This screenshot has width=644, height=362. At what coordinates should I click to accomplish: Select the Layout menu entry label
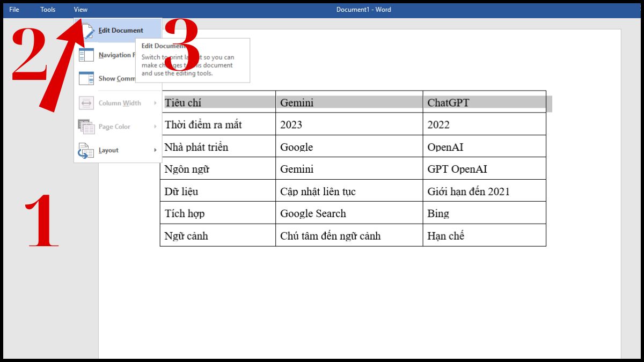(x=108, y=150)
